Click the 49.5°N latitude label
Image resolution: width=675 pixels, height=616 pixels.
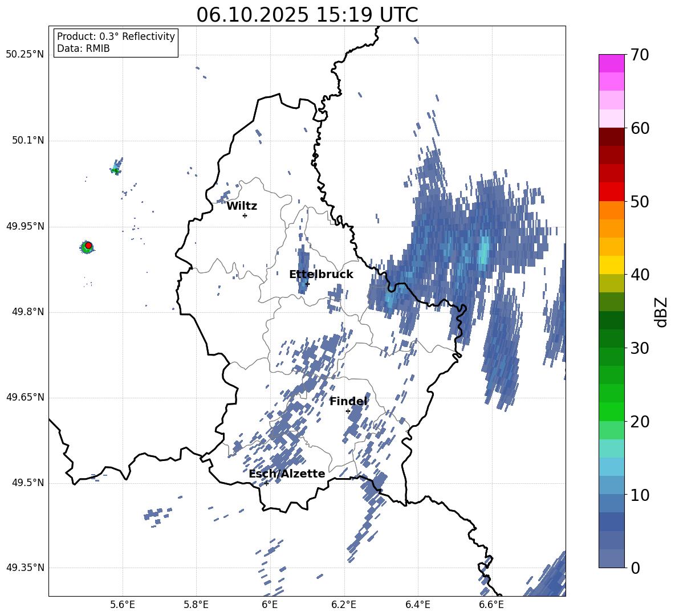point(27,483)
